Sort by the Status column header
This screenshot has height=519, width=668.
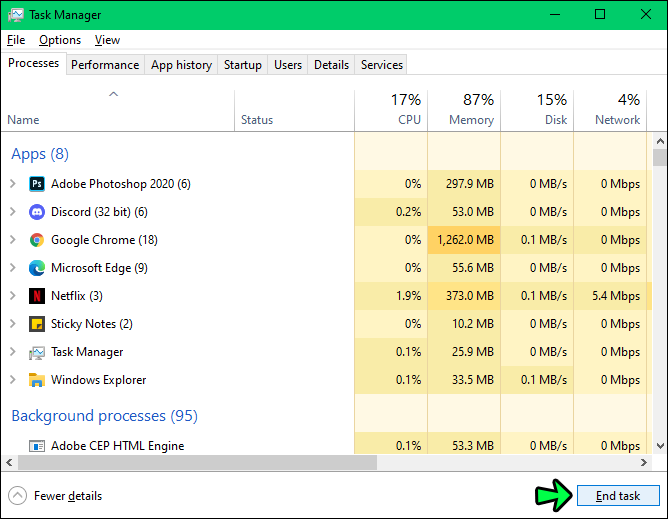click(294, 110)
